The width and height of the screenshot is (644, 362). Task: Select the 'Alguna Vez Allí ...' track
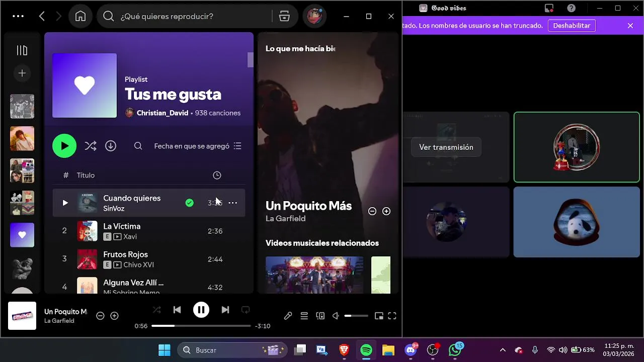[133, 283]
